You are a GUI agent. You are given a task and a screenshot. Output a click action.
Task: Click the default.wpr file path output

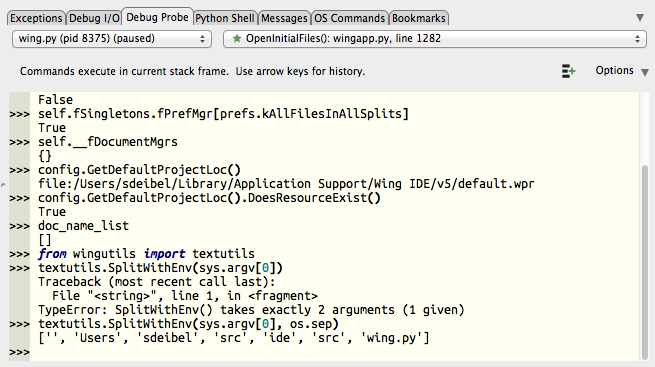pos(286,184)
